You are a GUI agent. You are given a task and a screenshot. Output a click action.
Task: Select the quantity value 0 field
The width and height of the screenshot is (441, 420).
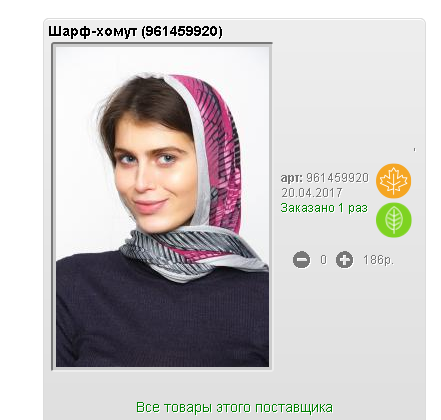[x=323, y=260]
